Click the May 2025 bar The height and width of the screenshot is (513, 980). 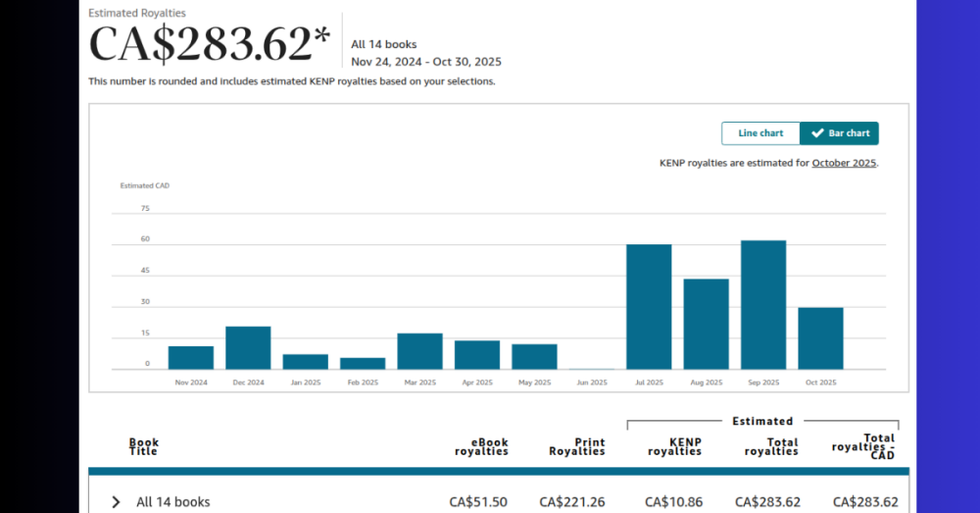(534, 357)
